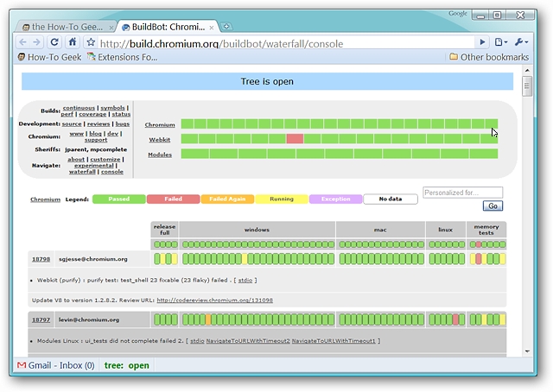Open the NavigateToURLWithTimeout1 link
The image size is (553, 392).
pos(334,341)
